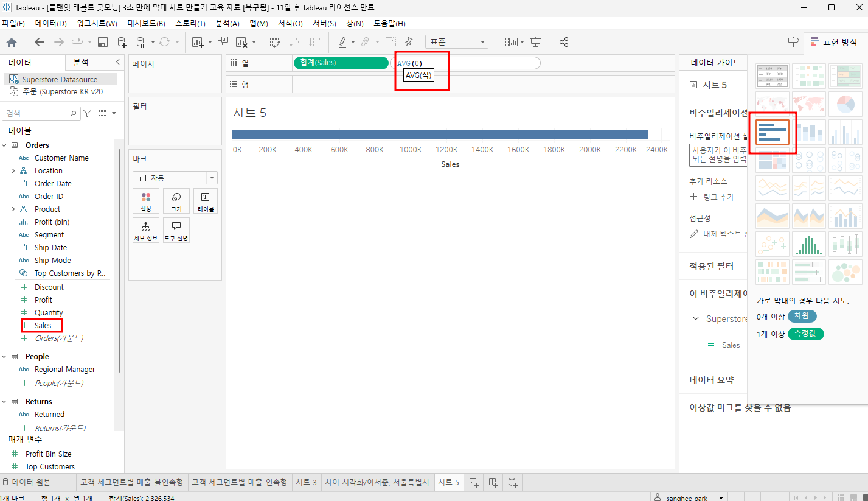Open the Worksheet menu
Image resolution: width=868 pixels, height=501 pixels.
97,24
